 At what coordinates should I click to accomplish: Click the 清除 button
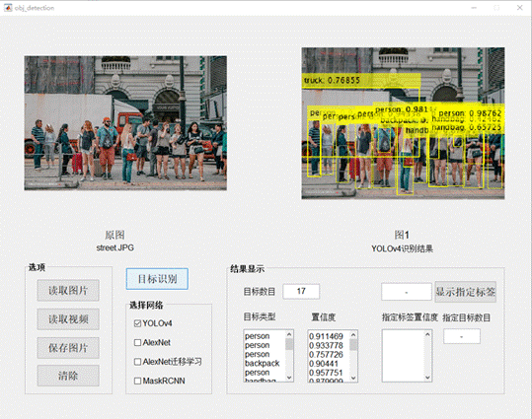point(68,376)
